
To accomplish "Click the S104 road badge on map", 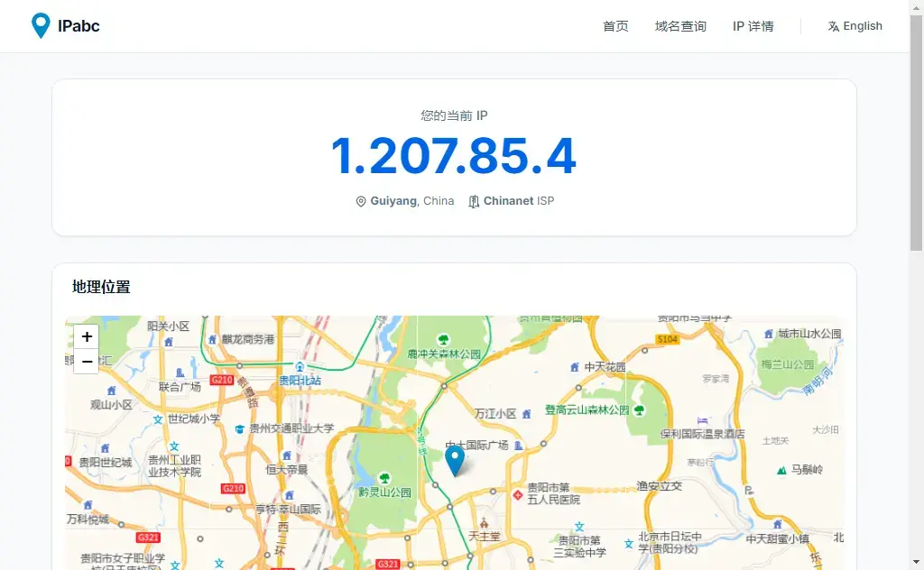I will click(x=667, y=339).
